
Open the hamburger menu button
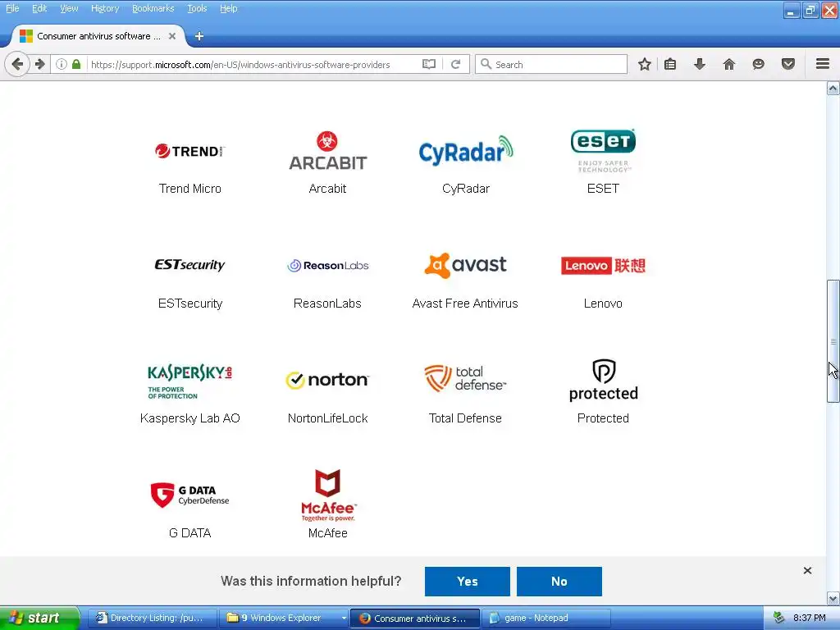(823, 64)
